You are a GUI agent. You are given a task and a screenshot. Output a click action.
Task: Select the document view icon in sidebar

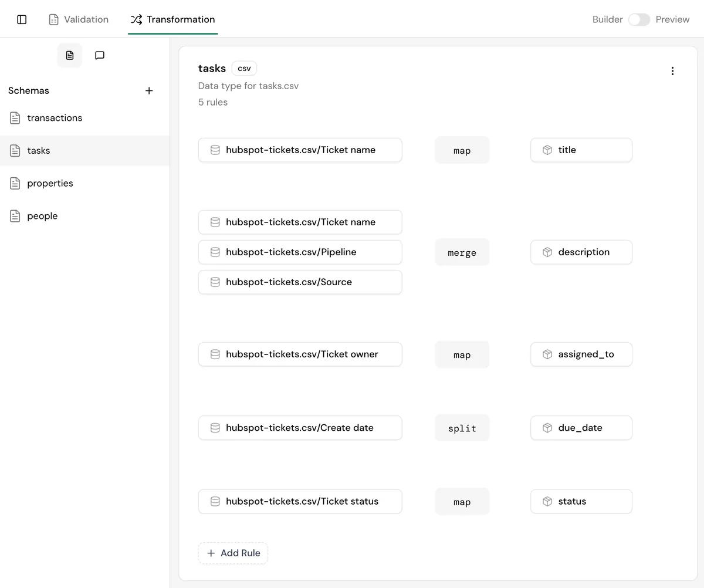[70, 55]
